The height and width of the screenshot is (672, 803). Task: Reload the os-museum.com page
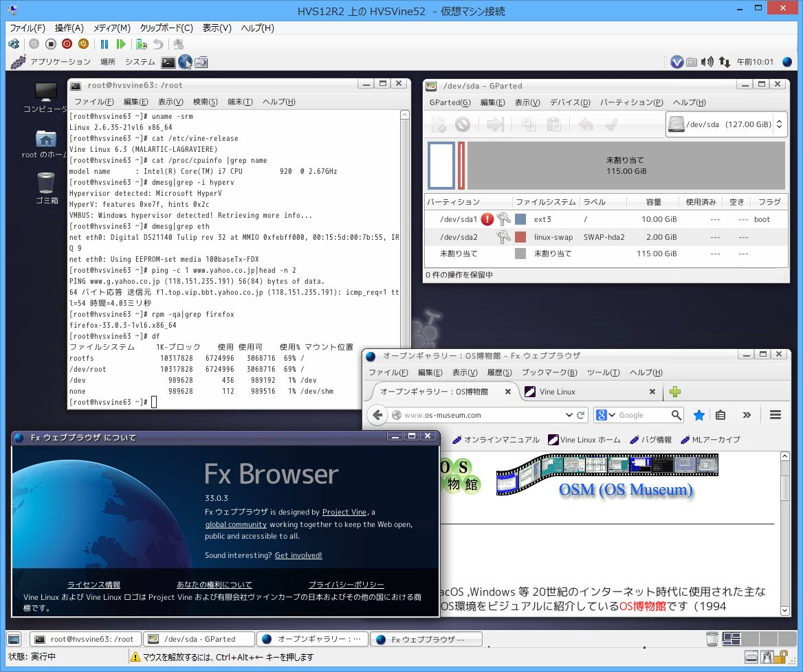(x=580, y=415)
